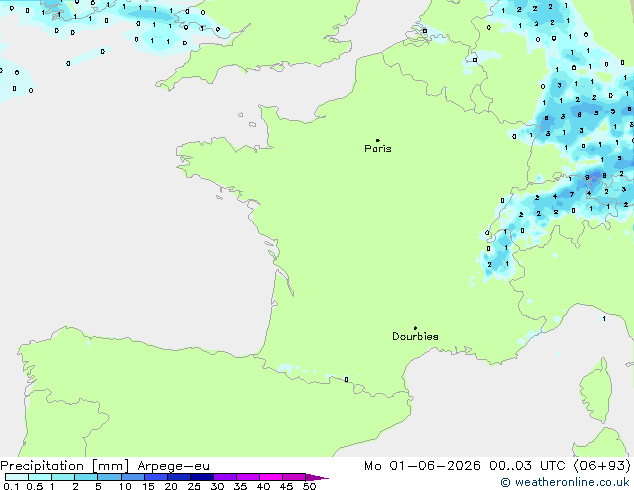Viewport: 634px width, 490px height.
Task: Click the 'Arpege-eu' model name text
Action: coord(173,466)
